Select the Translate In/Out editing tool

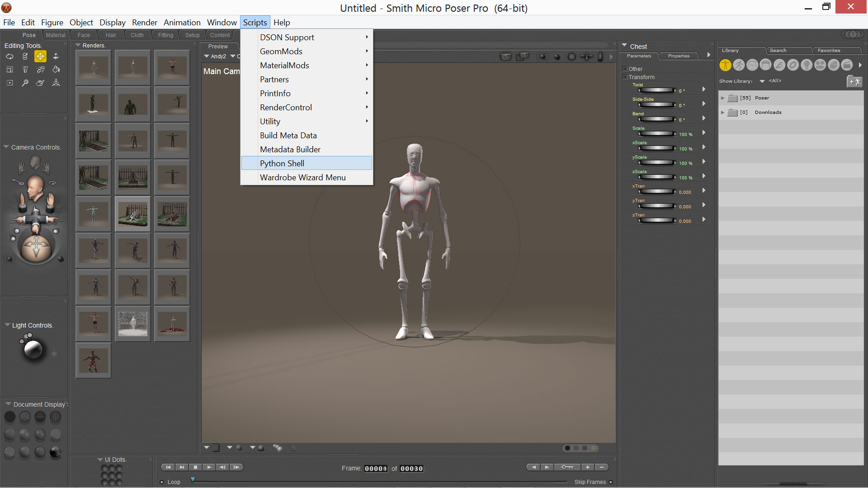click(x=56, y=56)
